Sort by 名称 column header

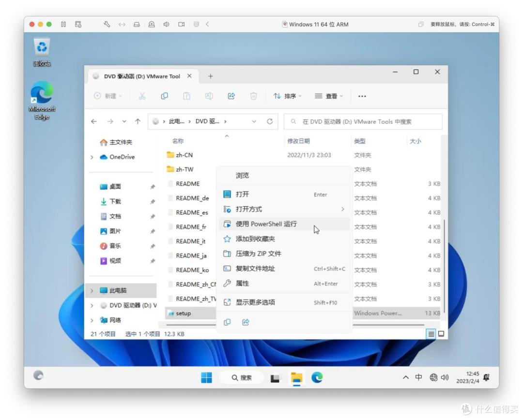178,141
